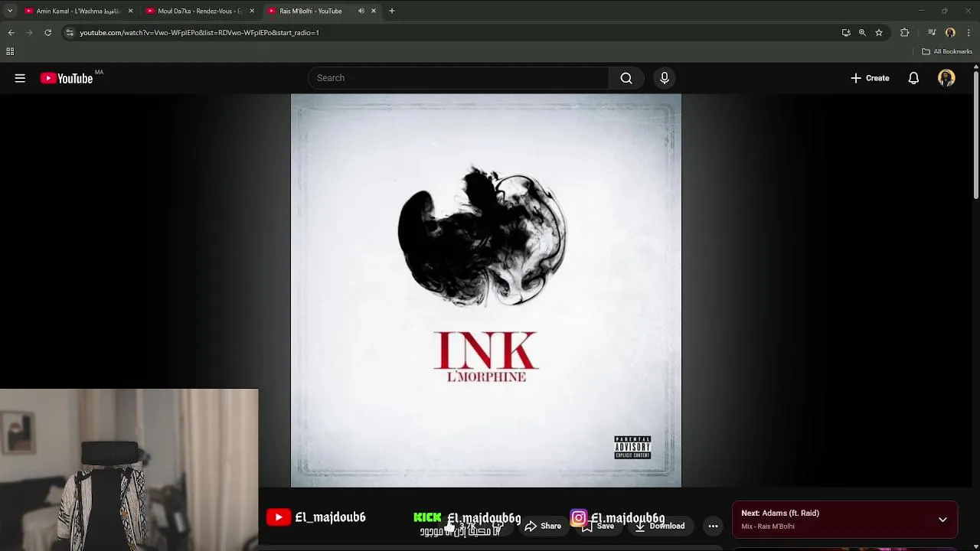Open Chrome's three-dot menu
The image size is (980, 551).
969,32
